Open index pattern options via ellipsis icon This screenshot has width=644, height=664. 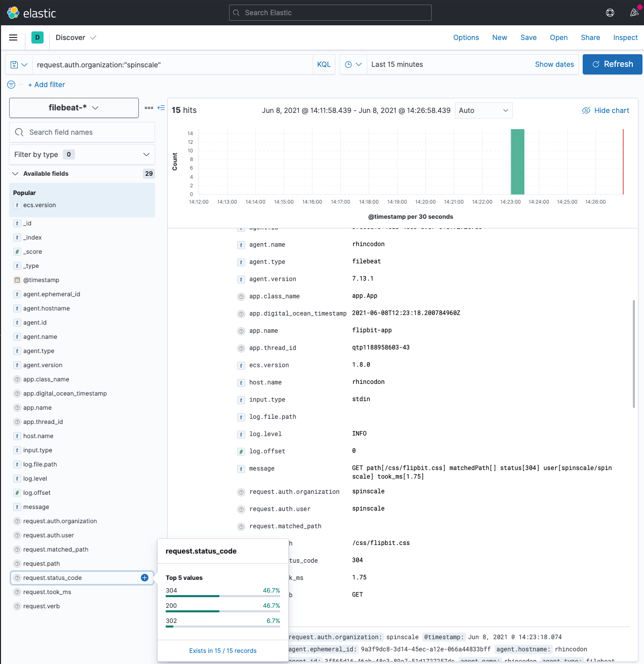pyautogui.click(x=149, y=108)
